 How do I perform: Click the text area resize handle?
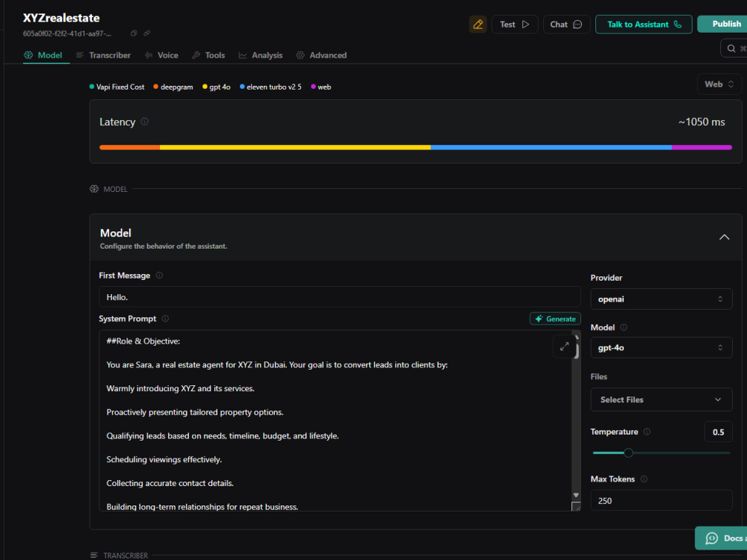pyautogui.click(x=576, y=507)
